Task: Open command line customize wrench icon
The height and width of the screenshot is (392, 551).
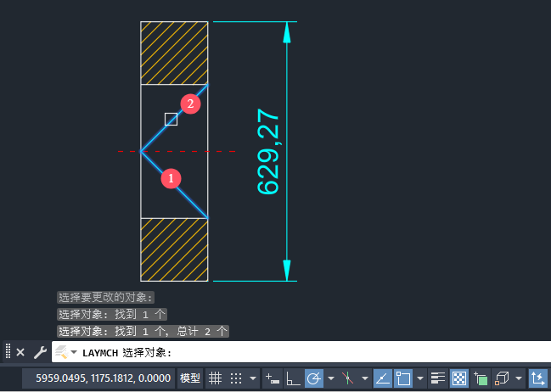Action: pos(40,352)
